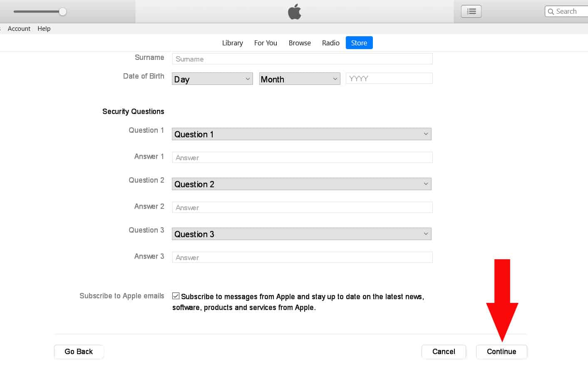Image resolution: width=588 pixels, height=377 pixels.
Task: Expand the Day dropdown
Action: (212, 79)
